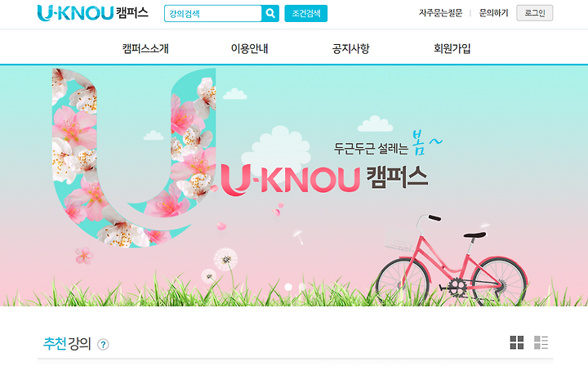Select the first banner slide dot
This screenshot has width=588, height=375.
click(288, 287)
